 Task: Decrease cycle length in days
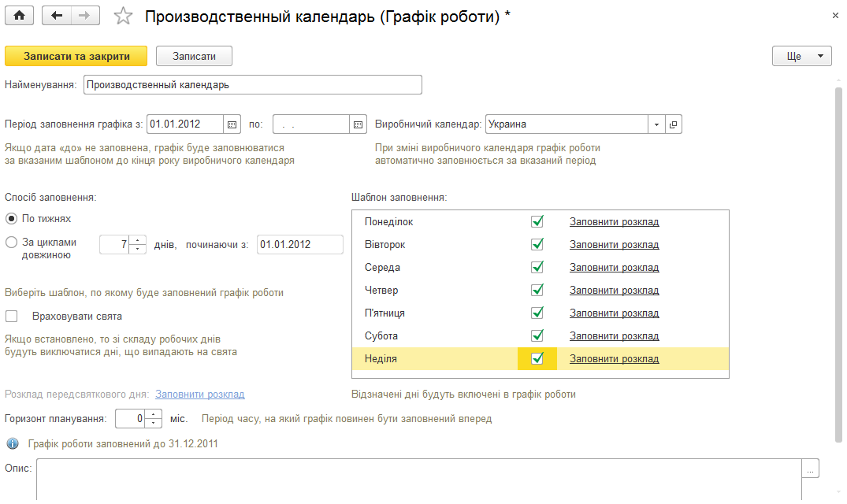138,249
